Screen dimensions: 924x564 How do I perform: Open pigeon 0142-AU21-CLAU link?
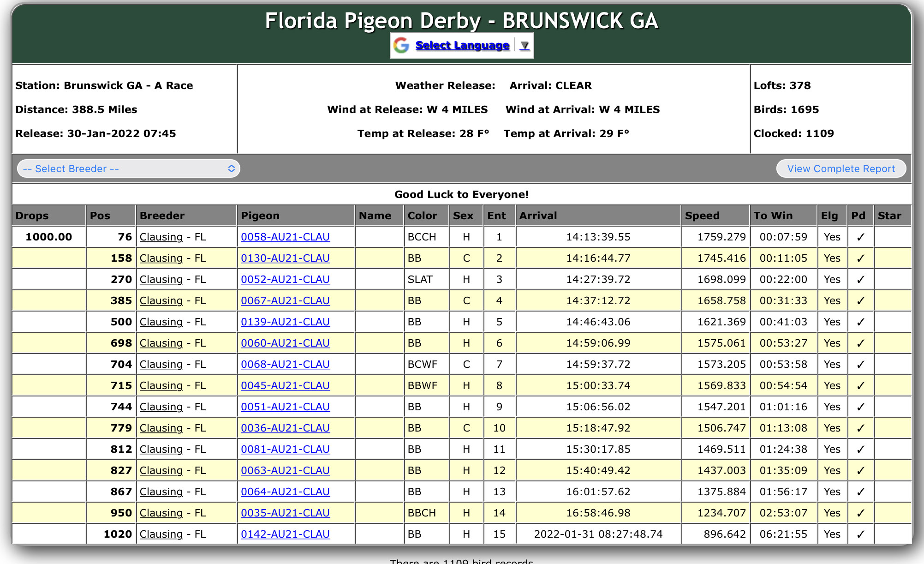(285, 534)
